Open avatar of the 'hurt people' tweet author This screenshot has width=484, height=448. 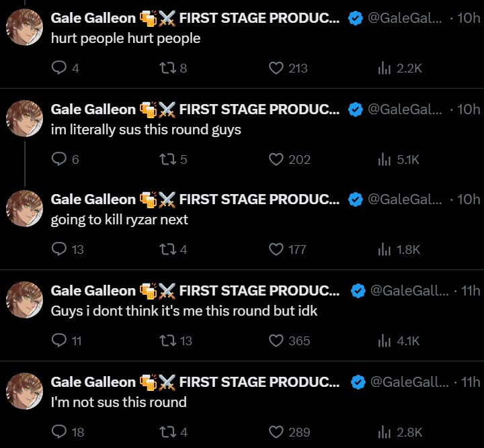[x=25, y=28]
